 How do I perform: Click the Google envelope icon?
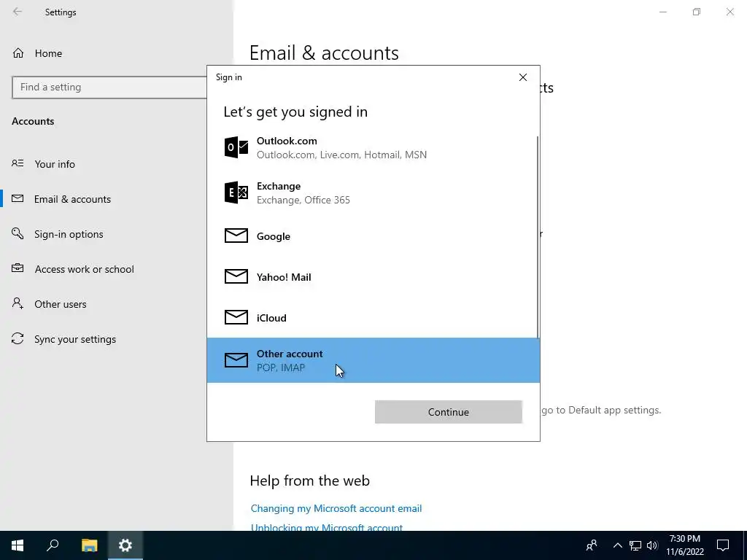click(236, 236)
